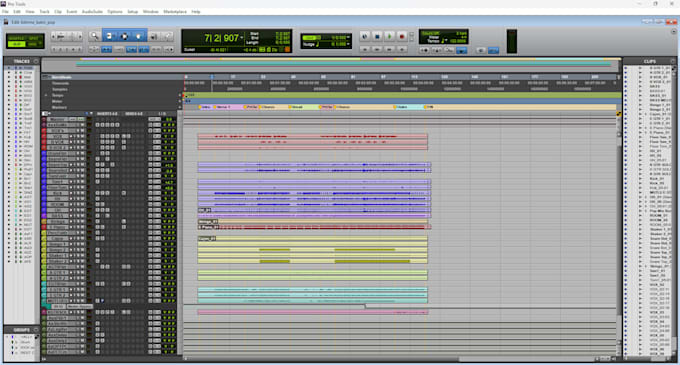This screenshot has height=365, width=680.
Task: Open the Clips list popup menu
Action: [673, 61]
